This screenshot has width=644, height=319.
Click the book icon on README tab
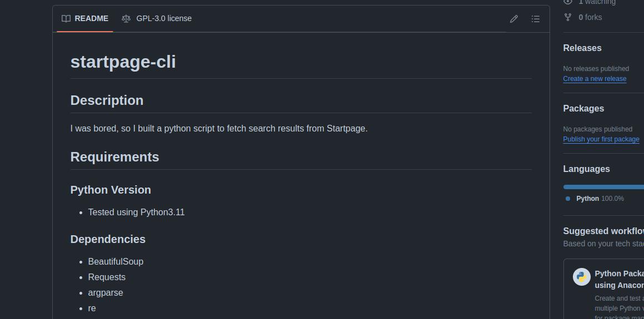click(66, 18)
